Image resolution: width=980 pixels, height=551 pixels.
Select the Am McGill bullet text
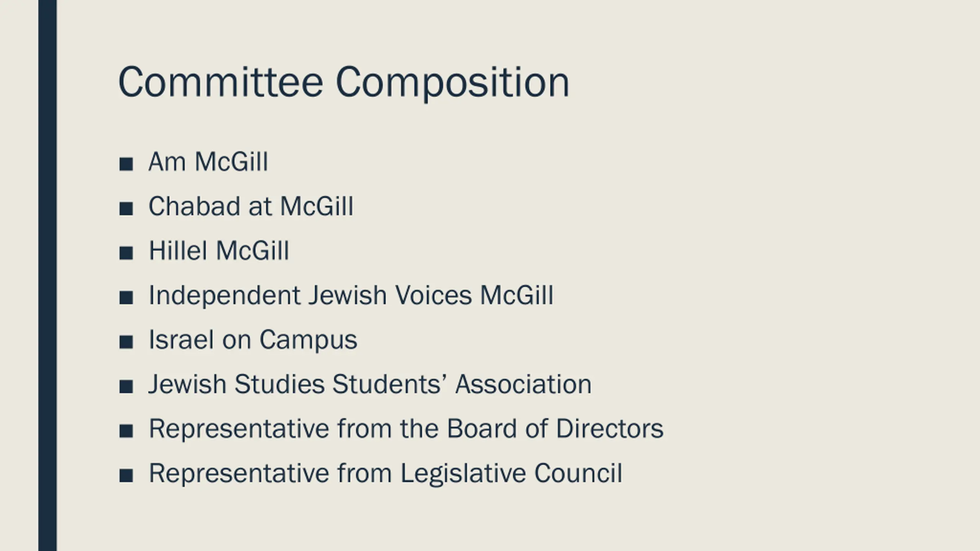point(209,161)
